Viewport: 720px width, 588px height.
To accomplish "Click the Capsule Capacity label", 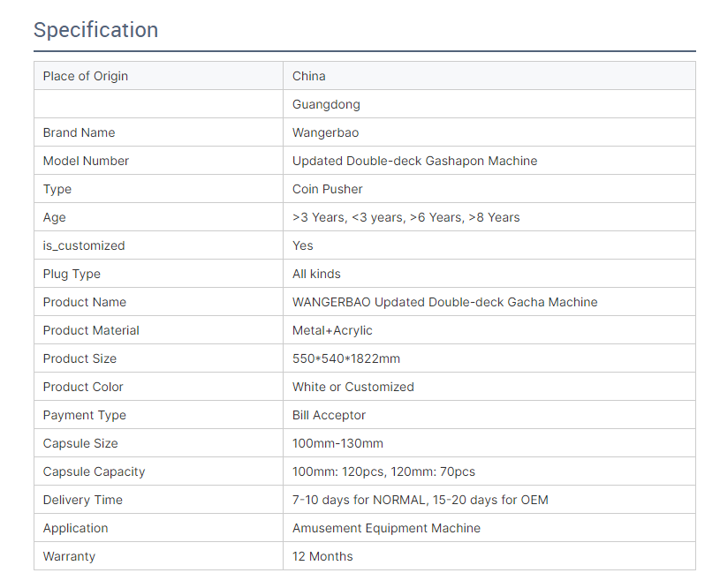I will (x=94, y=471).
